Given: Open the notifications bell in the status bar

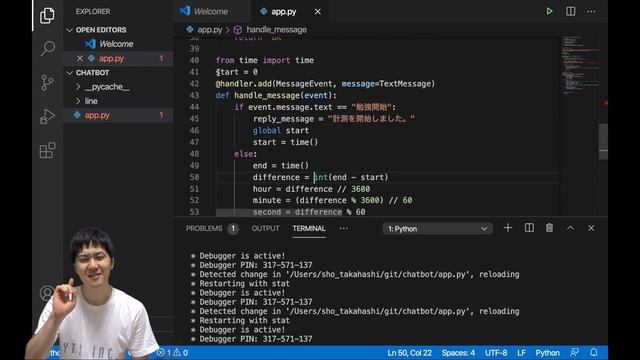Looking at the screenshot, I should 594,352.
